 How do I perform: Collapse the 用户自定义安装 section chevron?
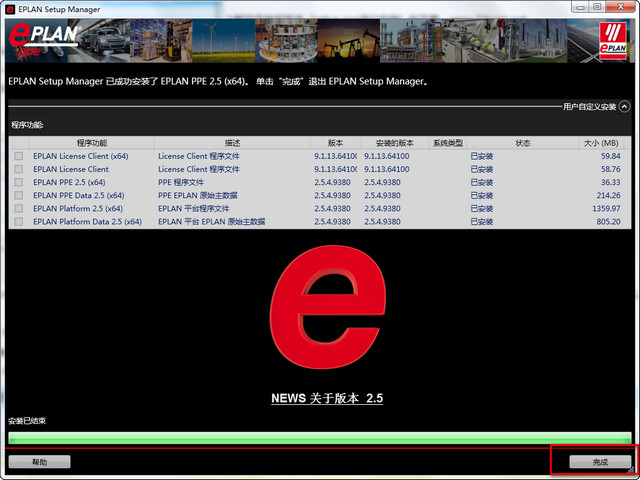[x=624, y=107]
